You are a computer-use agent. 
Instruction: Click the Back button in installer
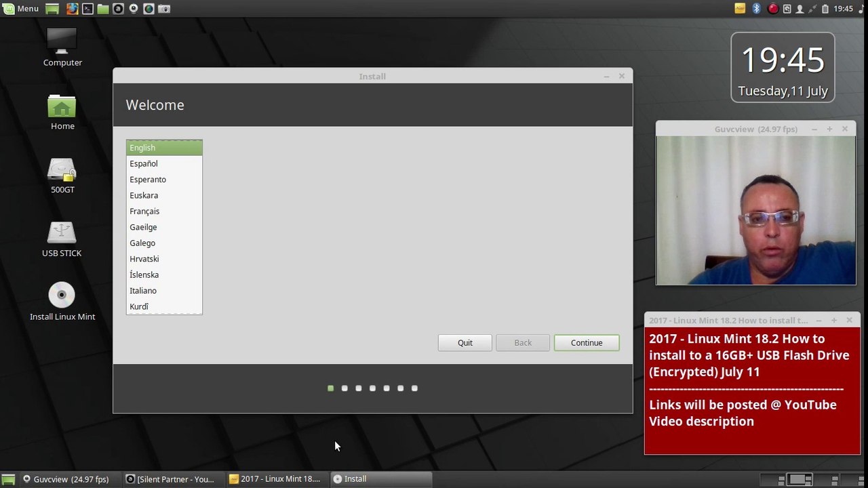pyautogui.click(x=523, y=343)
